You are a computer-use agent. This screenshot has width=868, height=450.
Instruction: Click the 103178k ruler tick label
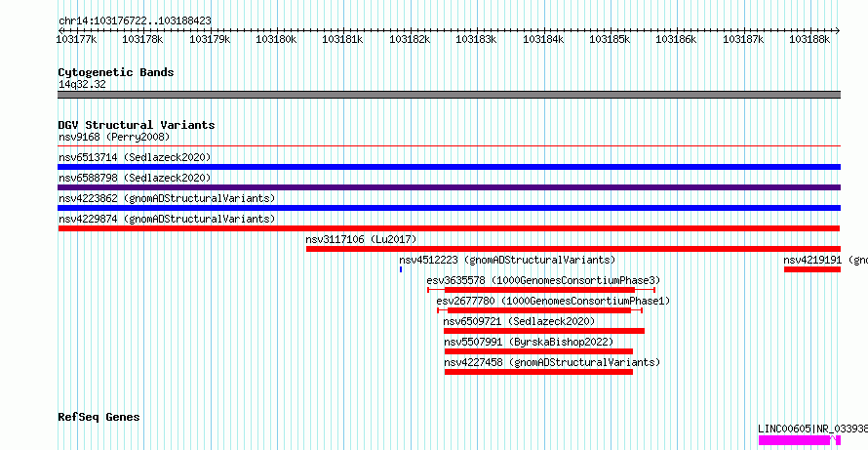click(143, 39)
